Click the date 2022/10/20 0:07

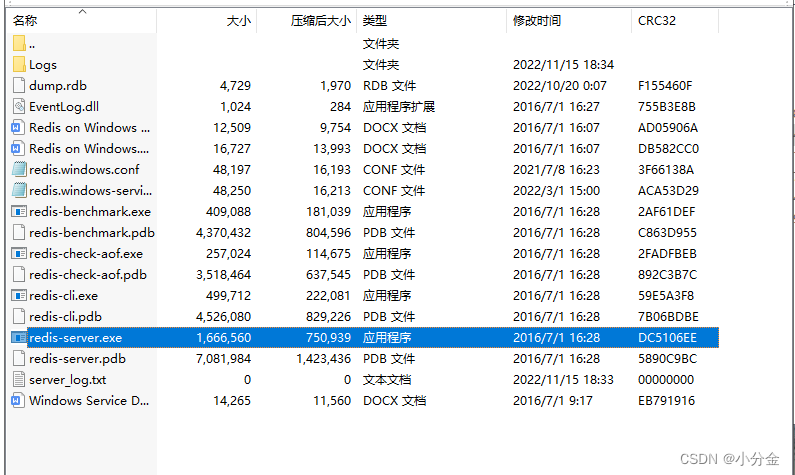[560, 86]
